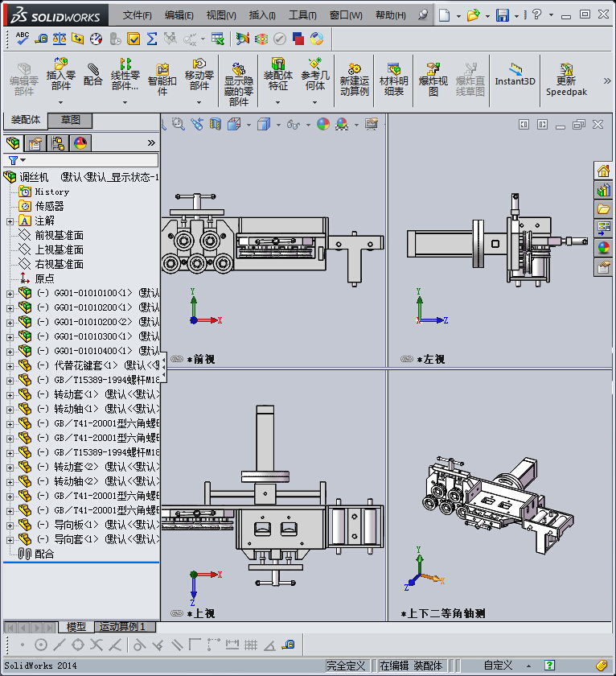Click New Motion Study tool

coord(354,80)
